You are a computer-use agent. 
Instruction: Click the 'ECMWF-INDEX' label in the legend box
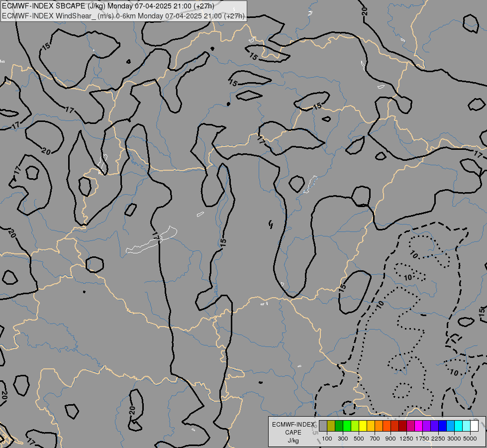[x=293, y=425]
